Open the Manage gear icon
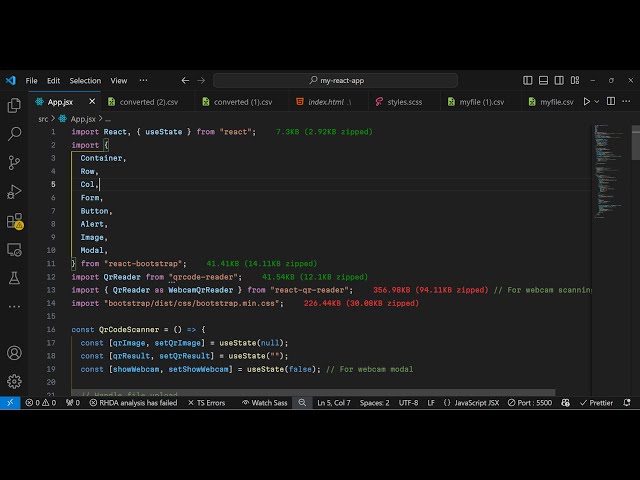Viewport: 640px width, 480px height. 14,381
